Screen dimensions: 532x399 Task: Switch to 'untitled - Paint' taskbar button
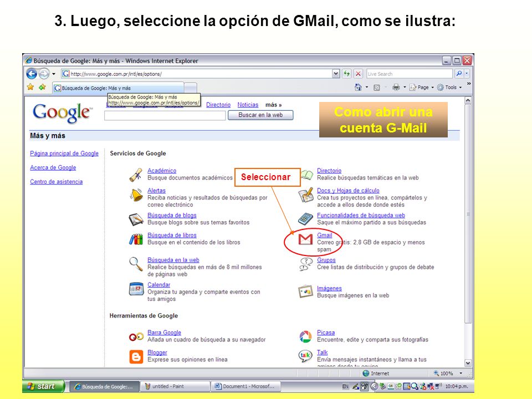click(175, 386)
